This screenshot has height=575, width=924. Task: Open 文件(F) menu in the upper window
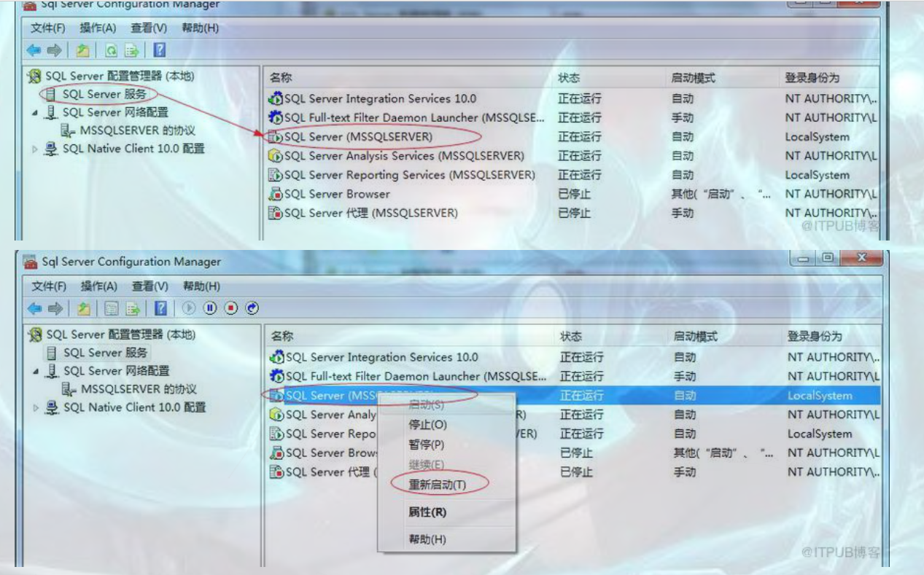click(x=48, y=28)
